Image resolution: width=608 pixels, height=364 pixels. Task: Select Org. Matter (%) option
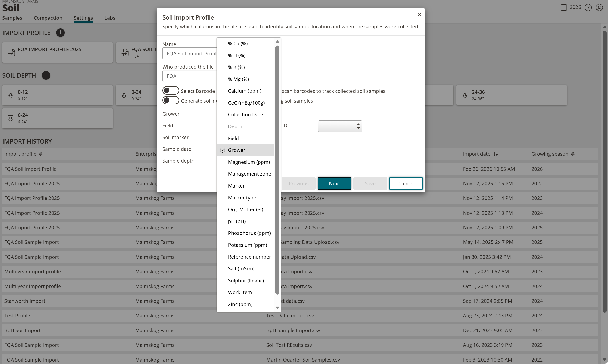(x=245, y=209)
